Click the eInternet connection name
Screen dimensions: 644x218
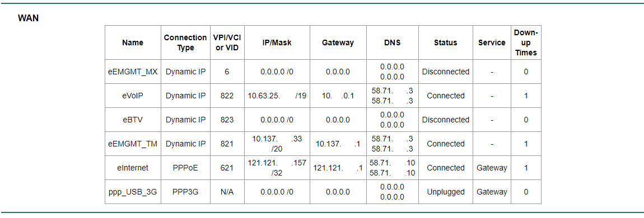click(133, 168)
